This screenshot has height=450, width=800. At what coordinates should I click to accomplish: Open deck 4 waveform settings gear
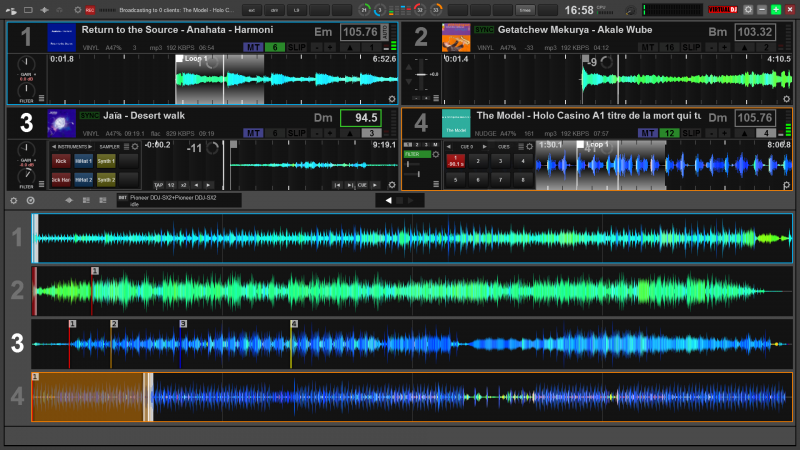tap(786, 185)
